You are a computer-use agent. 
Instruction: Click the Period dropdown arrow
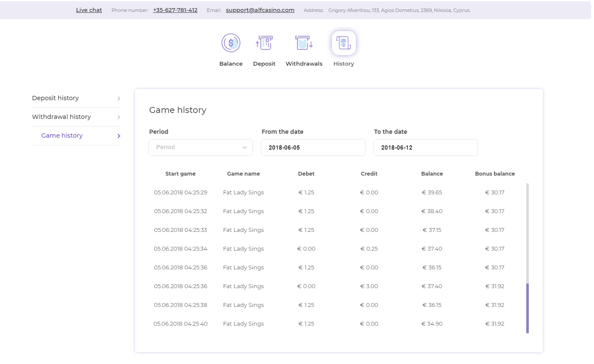point(245,147)
